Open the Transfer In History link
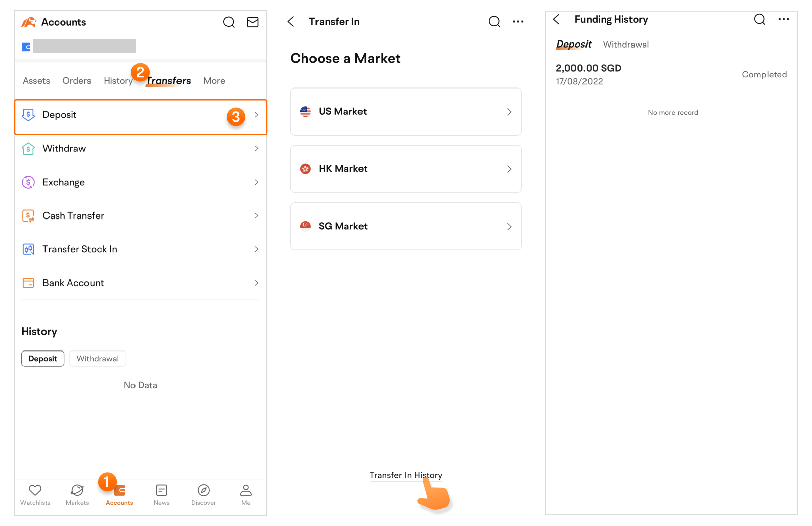The width and height of the screenshot is (812, 526). (x=405, y=475)
